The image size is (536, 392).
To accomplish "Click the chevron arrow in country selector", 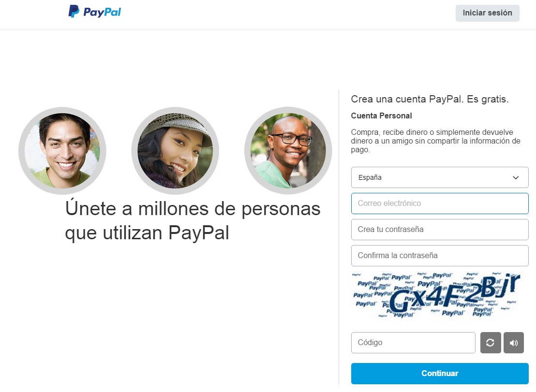I will pyautogui.click(x=516, y=177).
